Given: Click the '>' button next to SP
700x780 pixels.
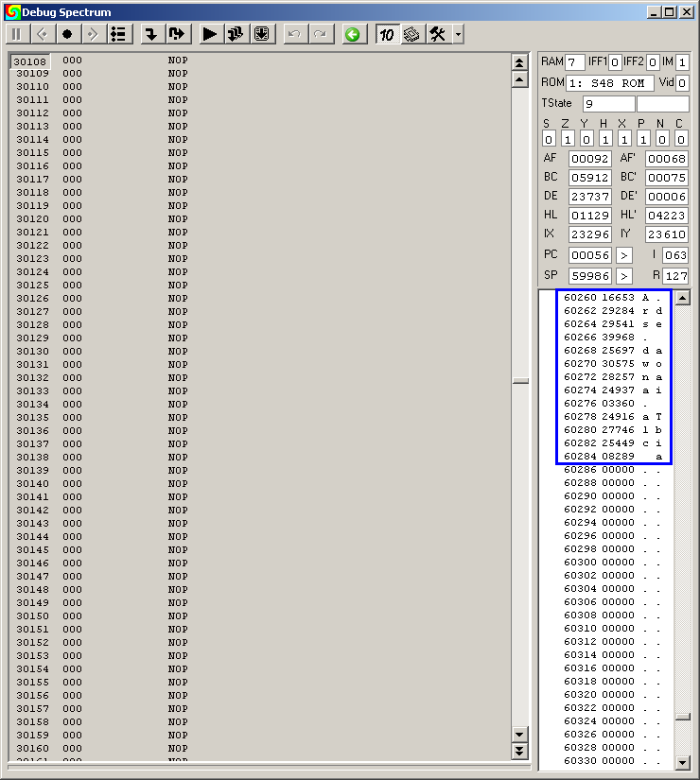Looking at the screenshot, I should pyautogui.click(x=624, y=276).
